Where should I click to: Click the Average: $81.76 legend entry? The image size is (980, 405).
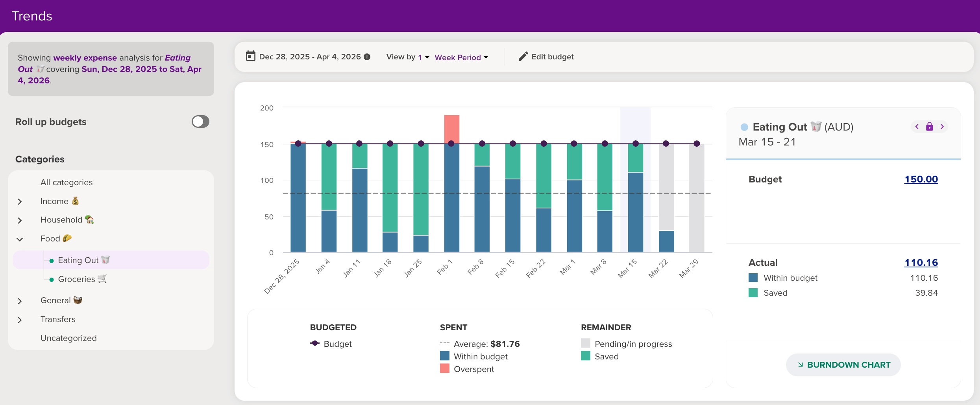pos(480,344)
